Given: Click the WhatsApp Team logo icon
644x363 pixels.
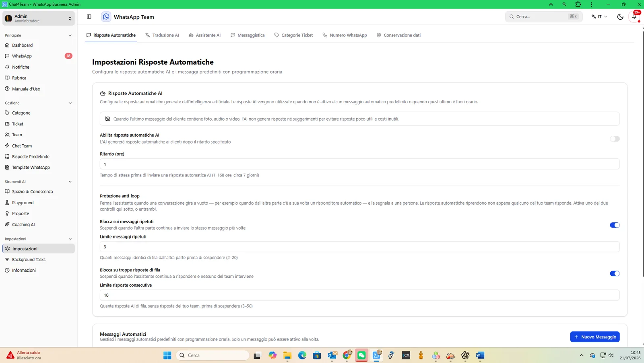Looking at the screenshot, I should click(106, 16).
